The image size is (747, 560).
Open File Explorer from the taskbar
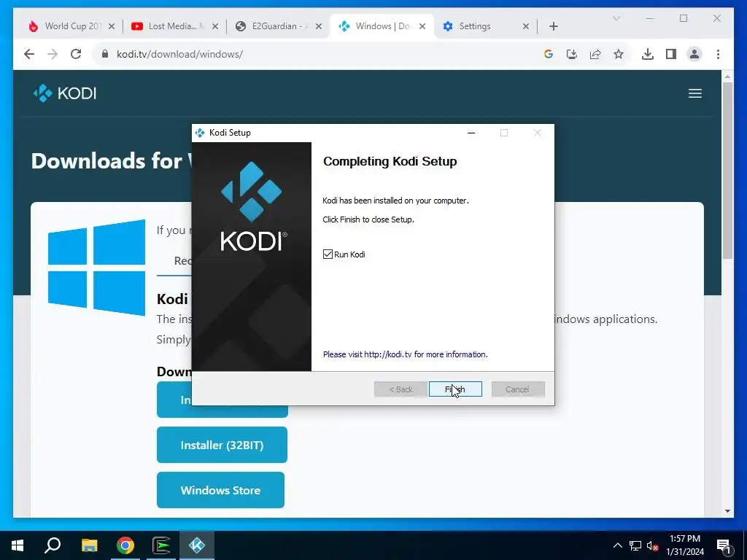(89, 545)
